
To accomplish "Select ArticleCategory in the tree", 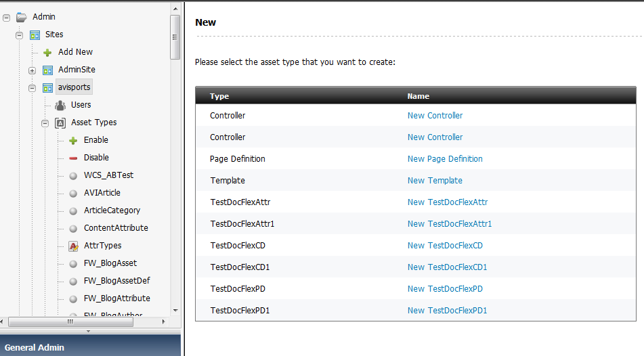I will 112,210.
